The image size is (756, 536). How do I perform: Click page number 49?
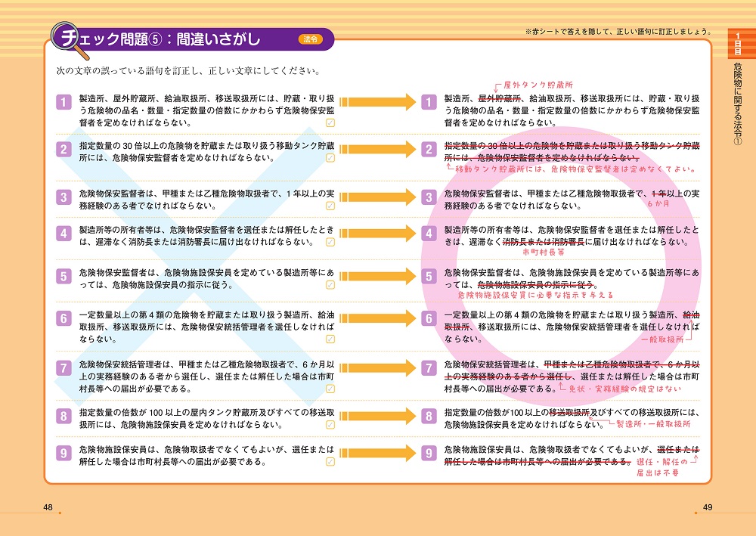(x=708, y=507)
